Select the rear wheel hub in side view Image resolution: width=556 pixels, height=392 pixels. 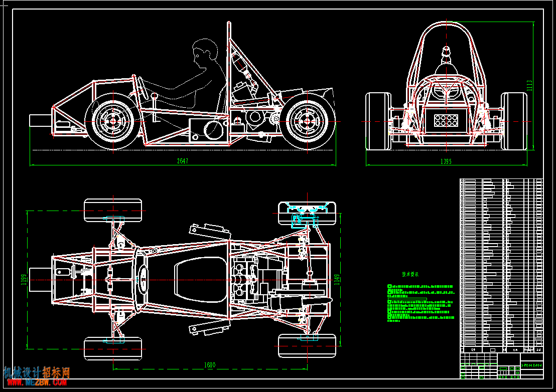[307, 121]
